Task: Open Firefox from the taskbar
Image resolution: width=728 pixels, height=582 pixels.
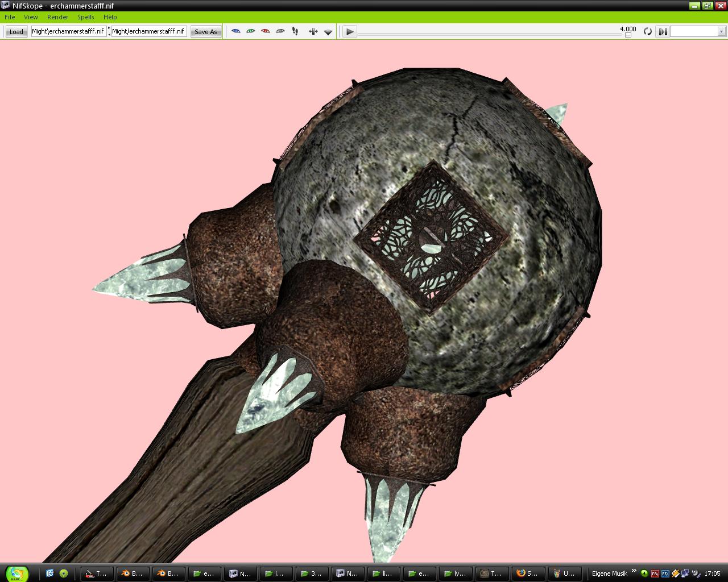Action: click(x=527, y=573)
